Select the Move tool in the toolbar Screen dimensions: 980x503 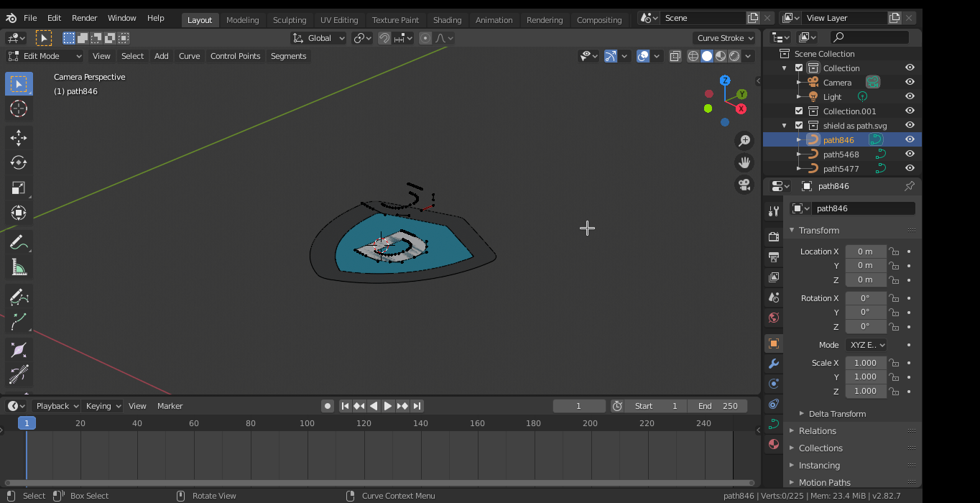pos(19,137)
